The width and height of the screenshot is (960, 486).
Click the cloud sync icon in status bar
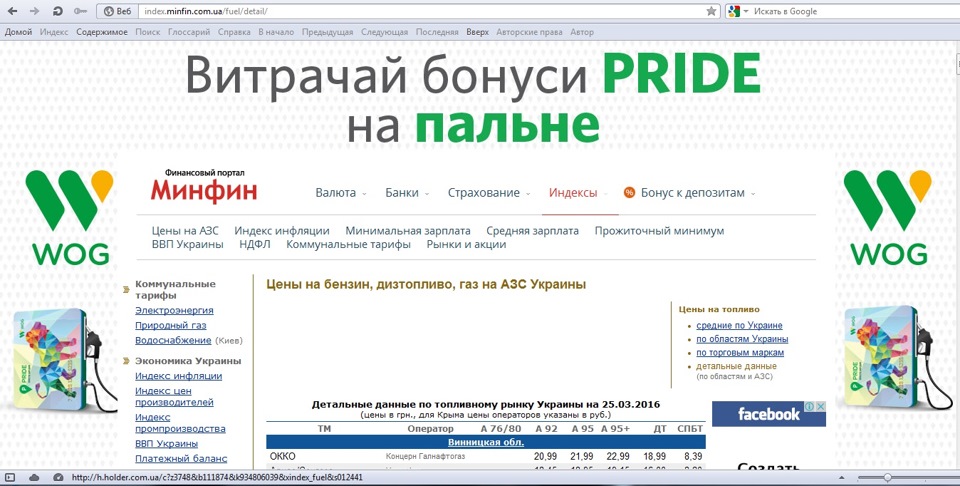34,477
